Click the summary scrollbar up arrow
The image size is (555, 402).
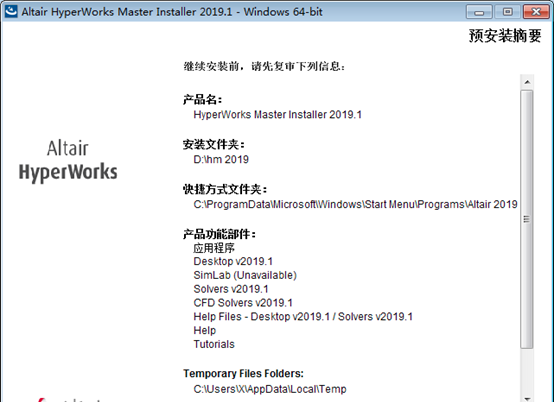click(x=527, y=82)
